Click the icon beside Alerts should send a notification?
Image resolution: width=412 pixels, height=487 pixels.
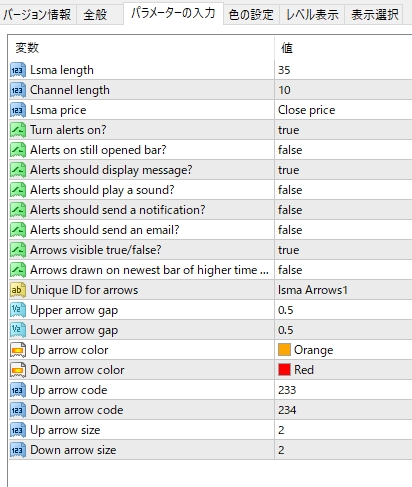[18, 210]
